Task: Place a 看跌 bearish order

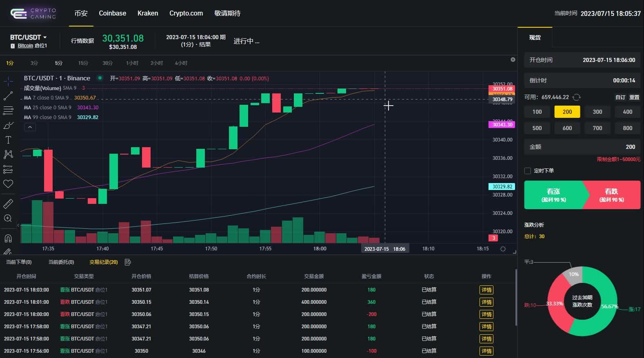Action: [x=612, y=195]
